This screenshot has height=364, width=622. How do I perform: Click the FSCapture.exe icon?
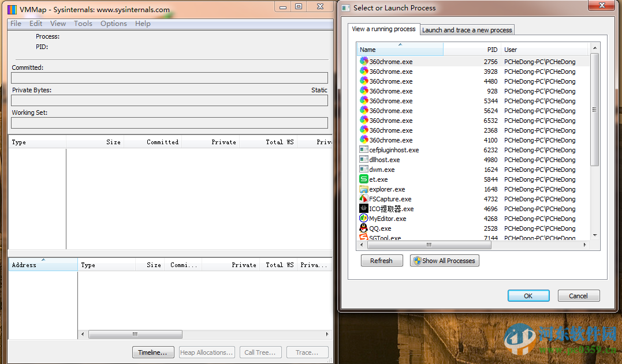pyautogui.click(x=364, y=198)
